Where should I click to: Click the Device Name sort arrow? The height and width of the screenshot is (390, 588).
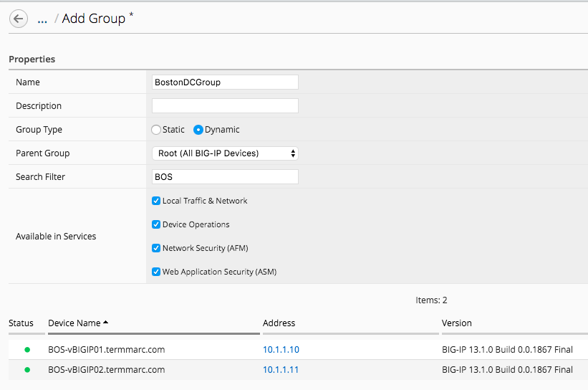pos(106,323)
